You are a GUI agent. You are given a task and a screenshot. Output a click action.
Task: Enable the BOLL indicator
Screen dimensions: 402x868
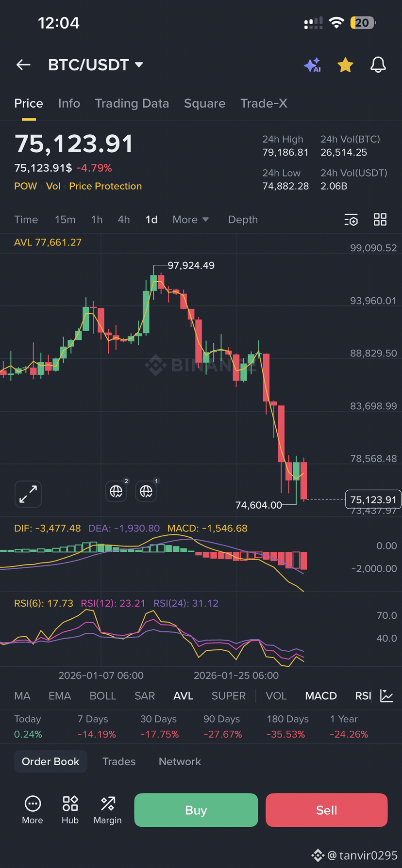(x=103, y=696)
